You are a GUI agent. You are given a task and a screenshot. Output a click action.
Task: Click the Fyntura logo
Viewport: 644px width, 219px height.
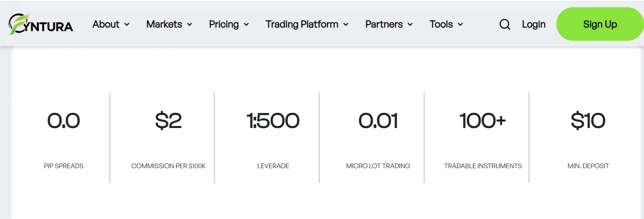[41, 24]
